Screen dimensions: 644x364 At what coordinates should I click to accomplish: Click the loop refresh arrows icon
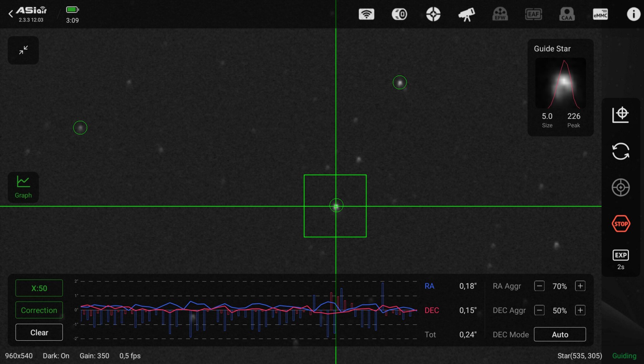pos(620,151)
